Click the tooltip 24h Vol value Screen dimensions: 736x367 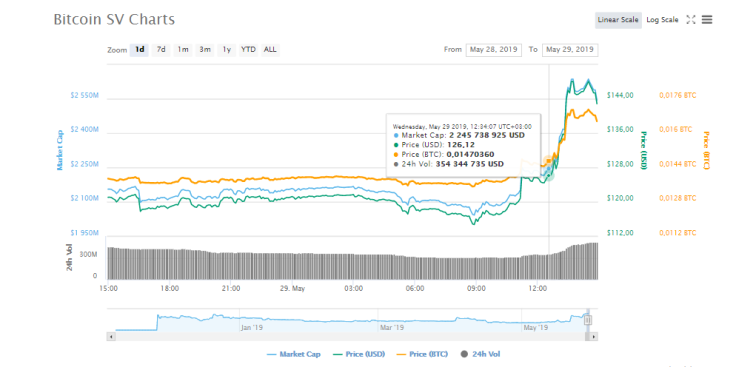point(469,164)
